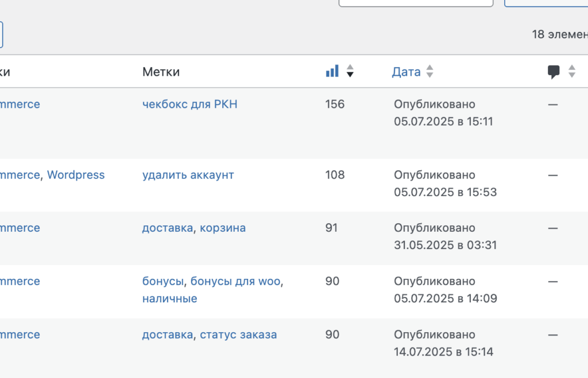
Task: Select date 05.07.2025 в 15:11
Action: pyautogui.click(x=443, y=122)
